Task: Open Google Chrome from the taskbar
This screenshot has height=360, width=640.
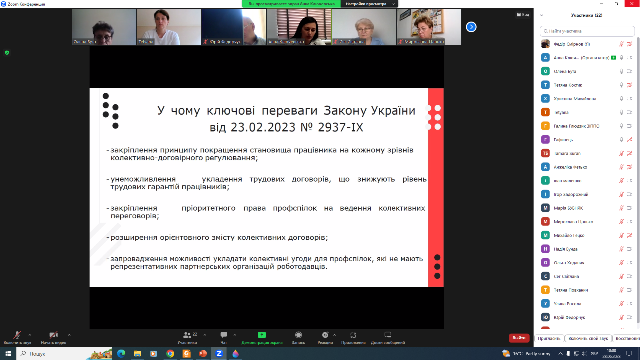Action: tap(170, 353)
